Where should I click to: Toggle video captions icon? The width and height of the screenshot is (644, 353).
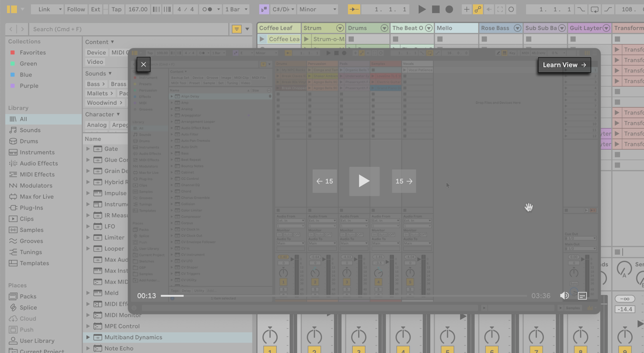tap(582, 296)
